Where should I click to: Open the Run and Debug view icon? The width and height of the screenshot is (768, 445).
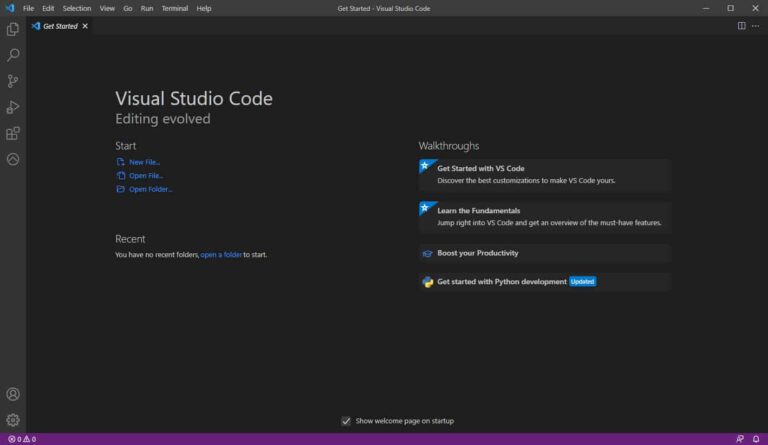pos(13,107)
